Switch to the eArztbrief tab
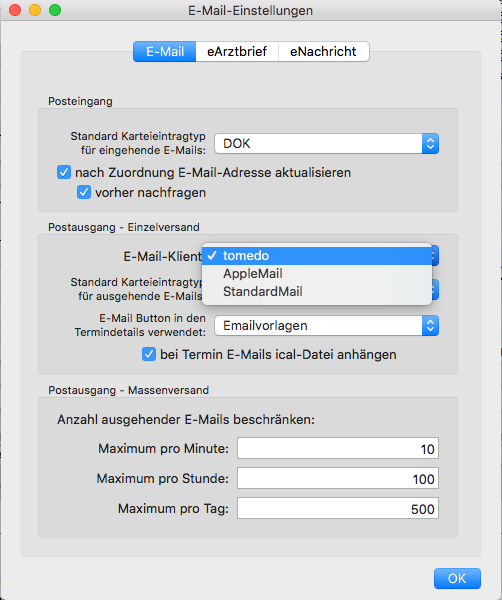 click(237, 51)
